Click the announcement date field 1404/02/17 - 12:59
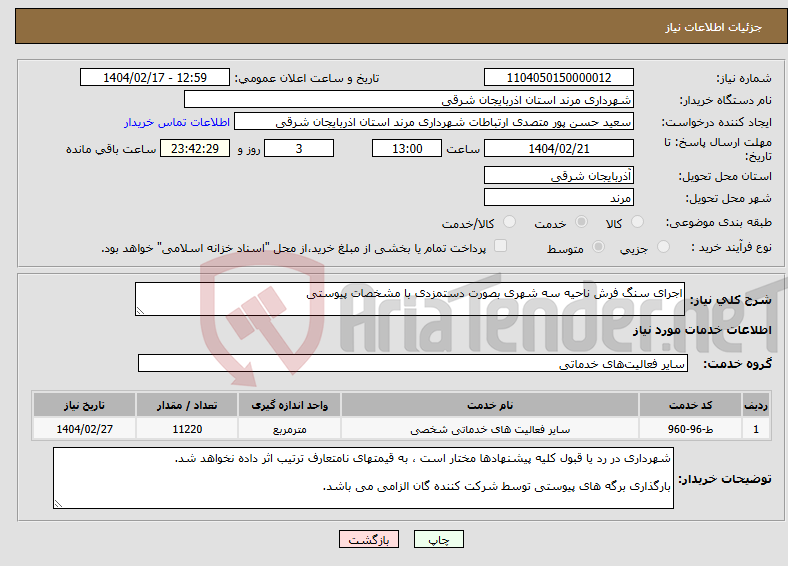The width and height of the screenshot is (788, 566). [x=155, y=77]
